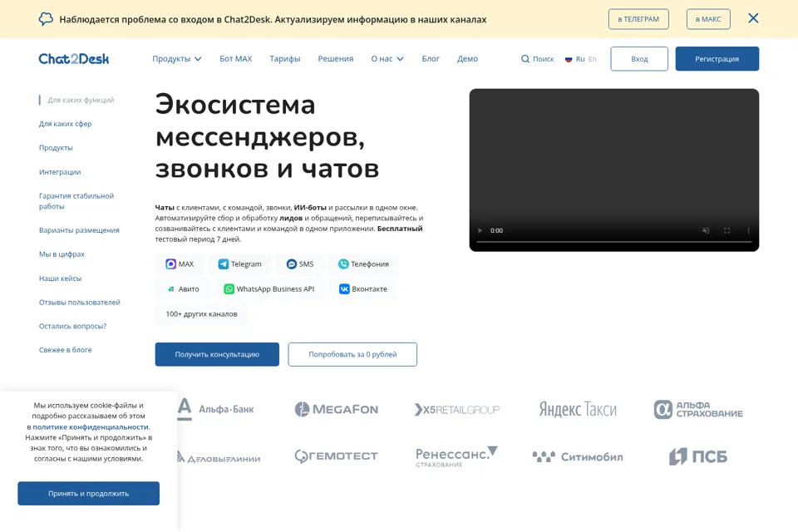This screenshot has width=798, height=532.
Task: Click the cloud chat icon in banner
Action: tap(46, 19)
